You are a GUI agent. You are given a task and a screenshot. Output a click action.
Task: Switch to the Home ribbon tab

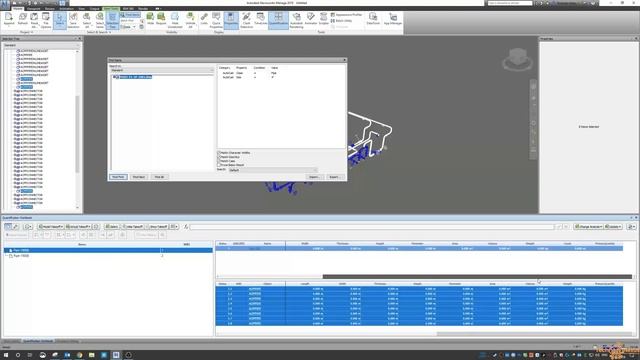18,9
